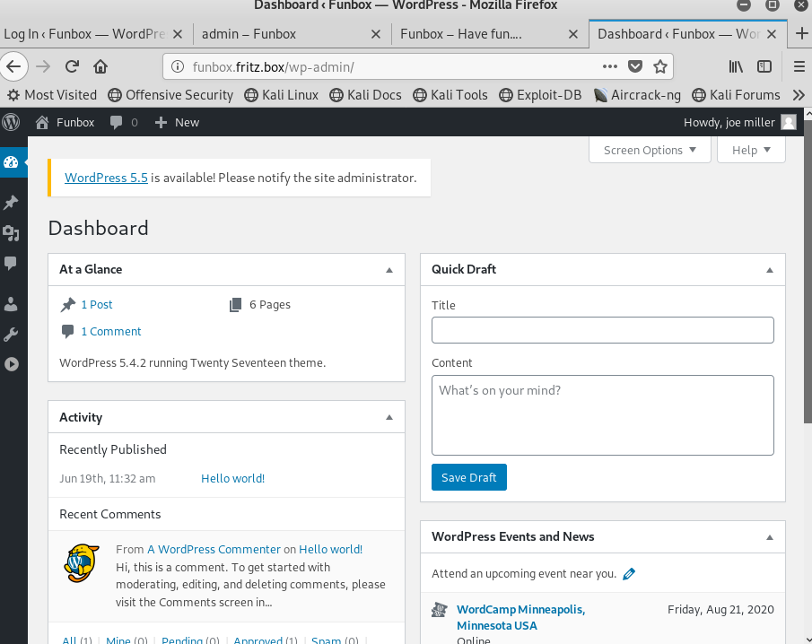Save page to Pocket icon
Screen dimensions: 812x644
point(635,66)
